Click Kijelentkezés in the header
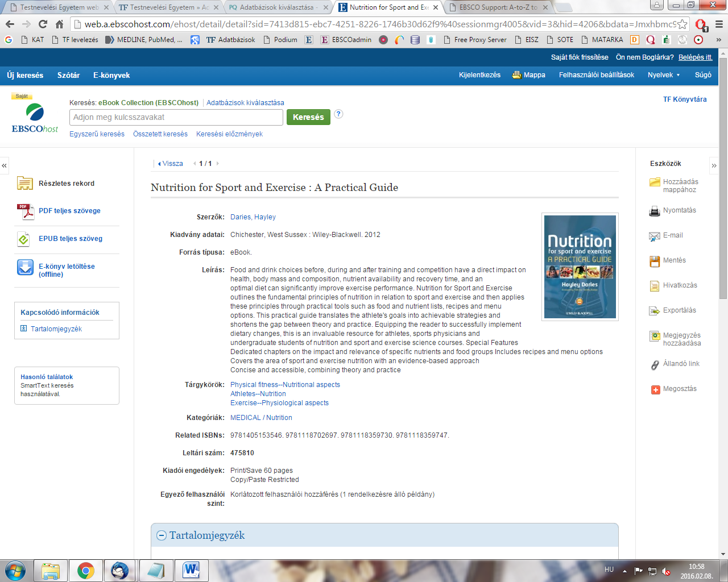This screenshot has width=728, height=582. pos(479,75)
